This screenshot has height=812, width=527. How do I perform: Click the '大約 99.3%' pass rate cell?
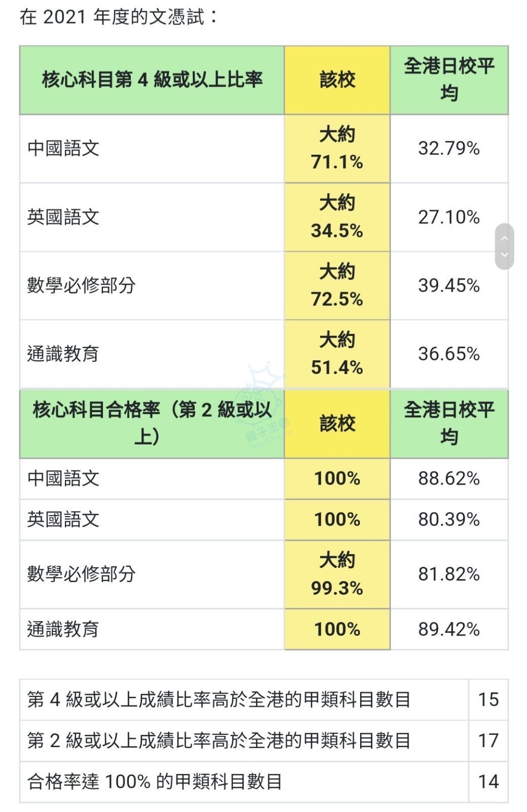pyautogui.click(x=337, y=574)
